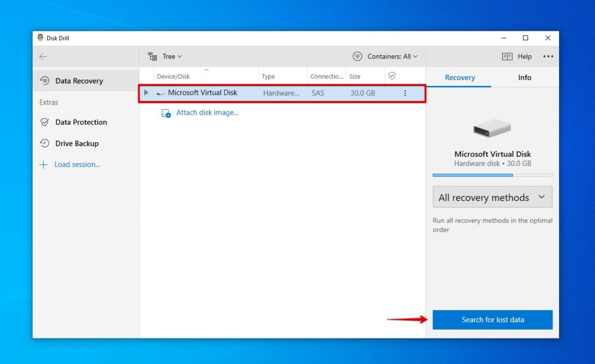Click the plus icon beside Load session
Screen dimensions: 595x364
(x=43, y=164)
